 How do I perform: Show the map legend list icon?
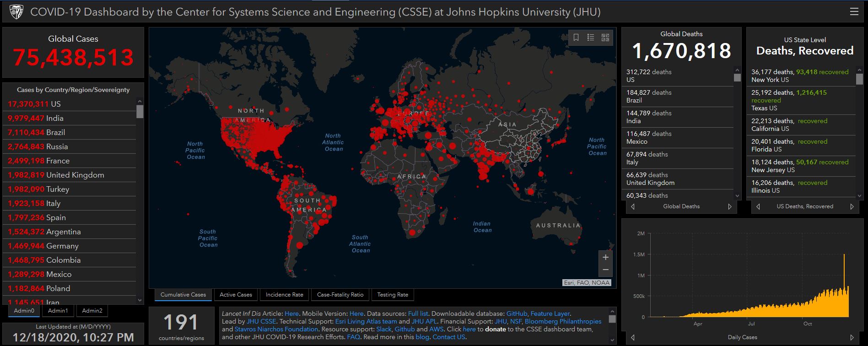pos(591,38)
